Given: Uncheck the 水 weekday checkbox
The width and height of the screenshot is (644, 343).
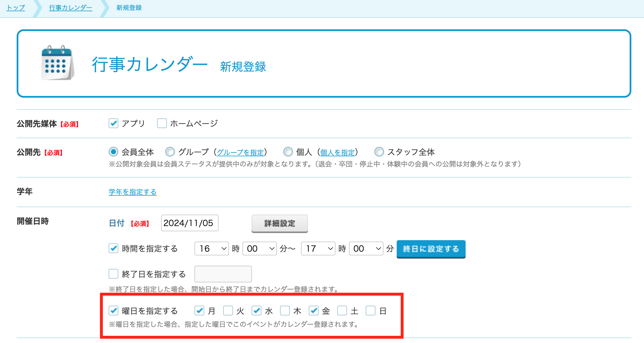Looking at the screenshot, I should click(256, 311).
